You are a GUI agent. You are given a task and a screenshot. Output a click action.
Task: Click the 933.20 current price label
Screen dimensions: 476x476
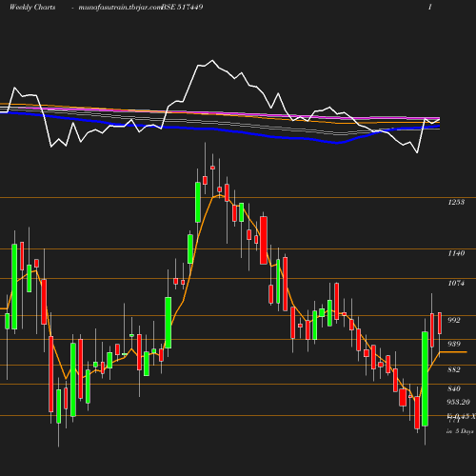(459, 403)
